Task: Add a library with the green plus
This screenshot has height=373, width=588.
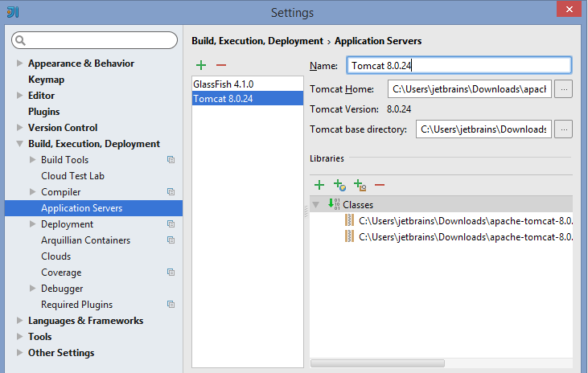Action: click(x=319, y=185)
